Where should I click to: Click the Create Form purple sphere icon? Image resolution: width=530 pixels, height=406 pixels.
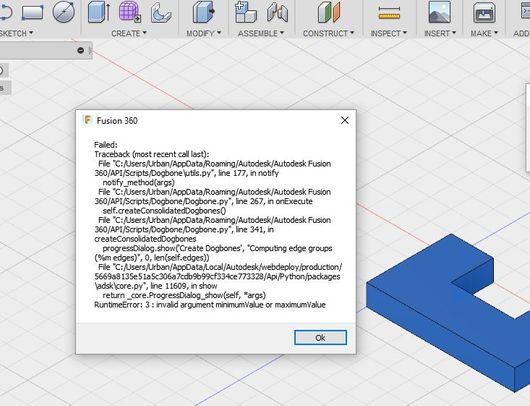pyautogui.click(x=129, y=12)
